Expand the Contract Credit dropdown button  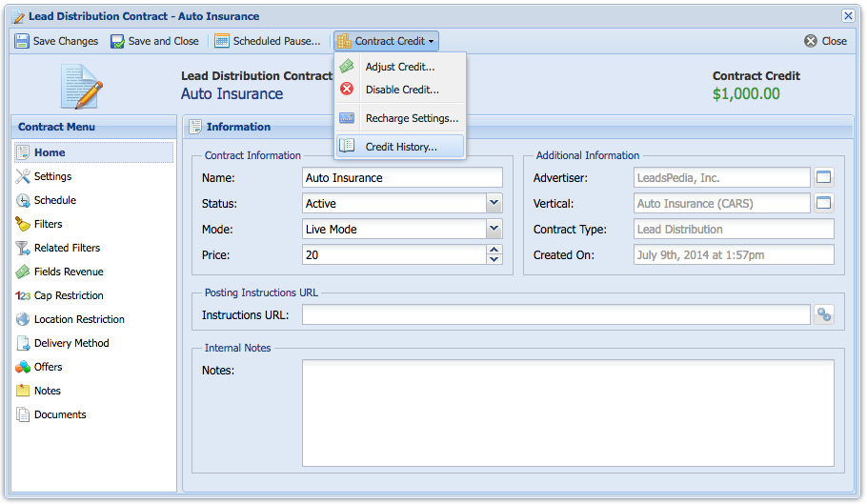[386, 41]
